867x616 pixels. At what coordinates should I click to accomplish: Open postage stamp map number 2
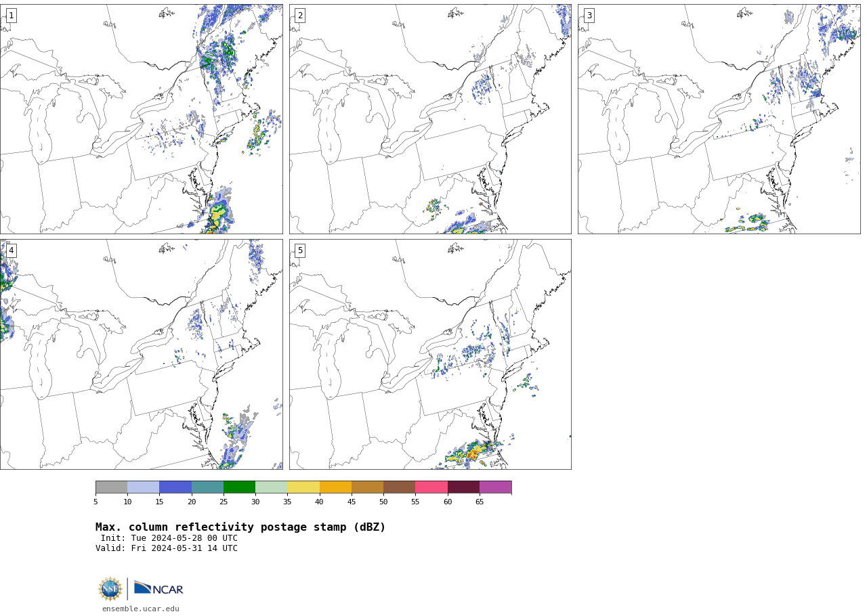point(430,119)
